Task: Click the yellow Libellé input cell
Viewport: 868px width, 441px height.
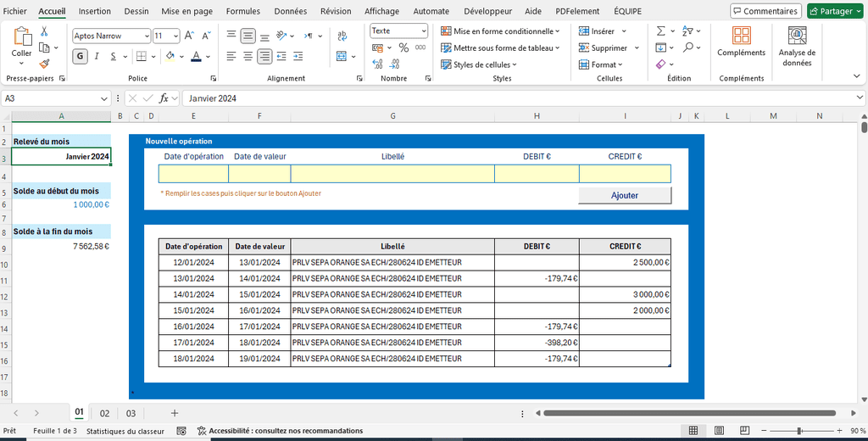Action: pyautogui.click(x=392, y=174)
